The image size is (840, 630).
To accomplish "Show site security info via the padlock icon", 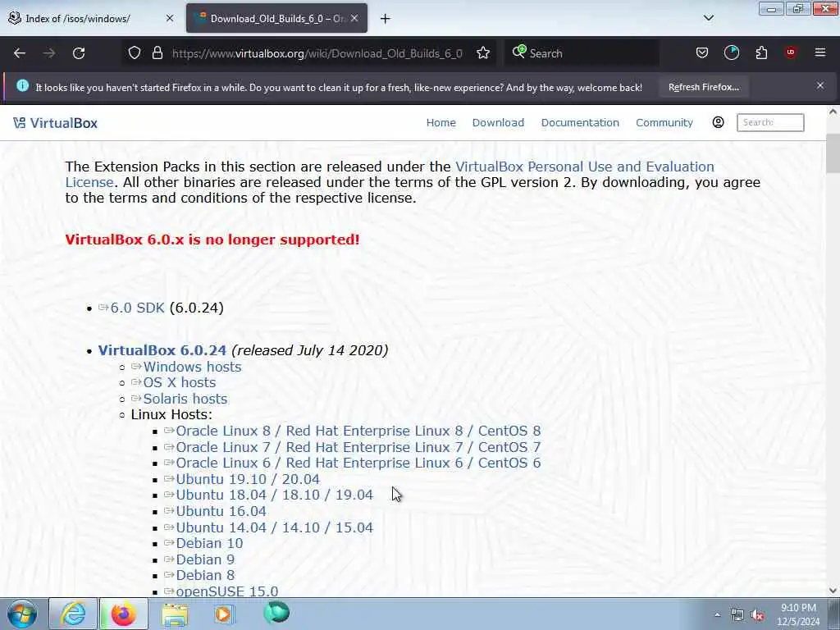I will [157, 53].
